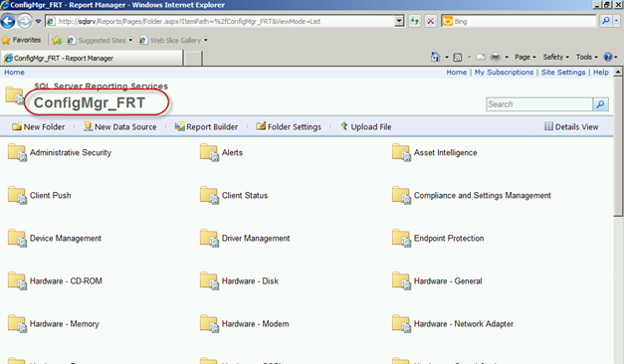Add page to Favorites bar icon
Image resolution: width=624 pixels, height=364 pixels.
coord(57,40)
